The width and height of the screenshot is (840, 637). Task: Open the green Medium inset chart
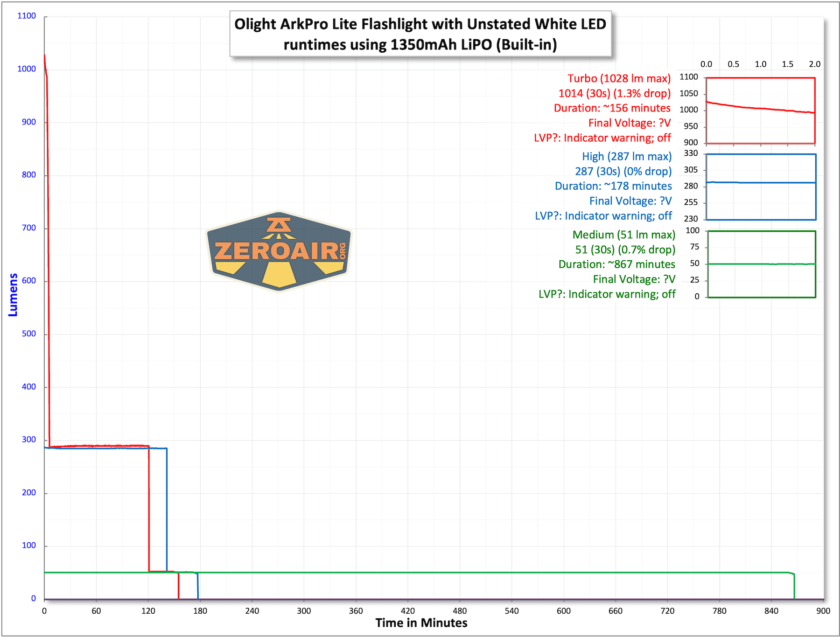click(x=761, y=264)
